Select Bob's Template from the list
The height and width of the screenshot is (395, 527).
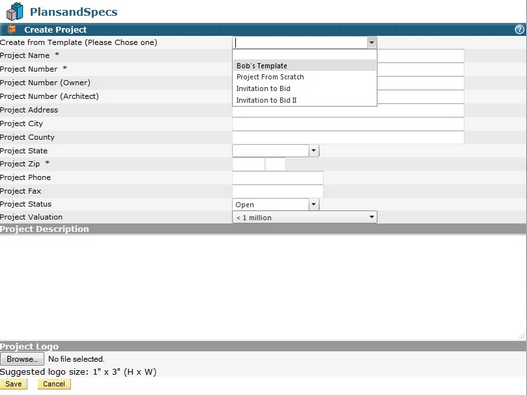click(x=304, y=66)
